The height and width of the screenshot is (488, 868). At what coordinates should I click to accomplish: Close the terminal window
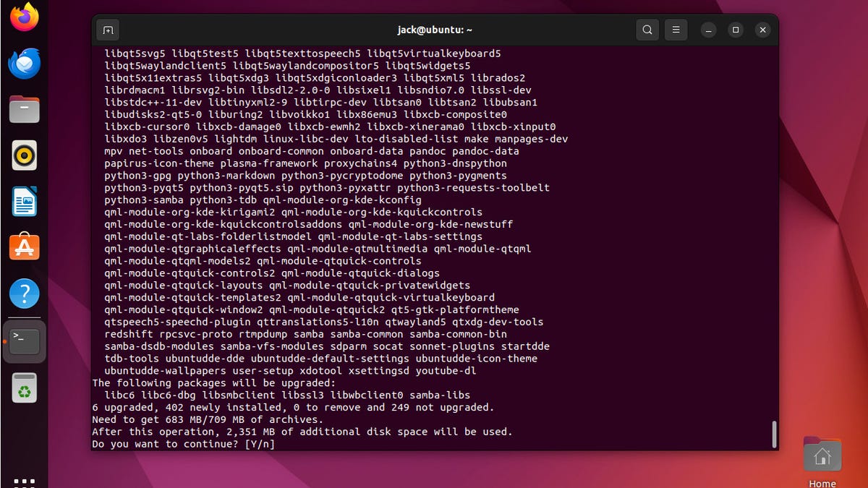(x=762, y=30)
